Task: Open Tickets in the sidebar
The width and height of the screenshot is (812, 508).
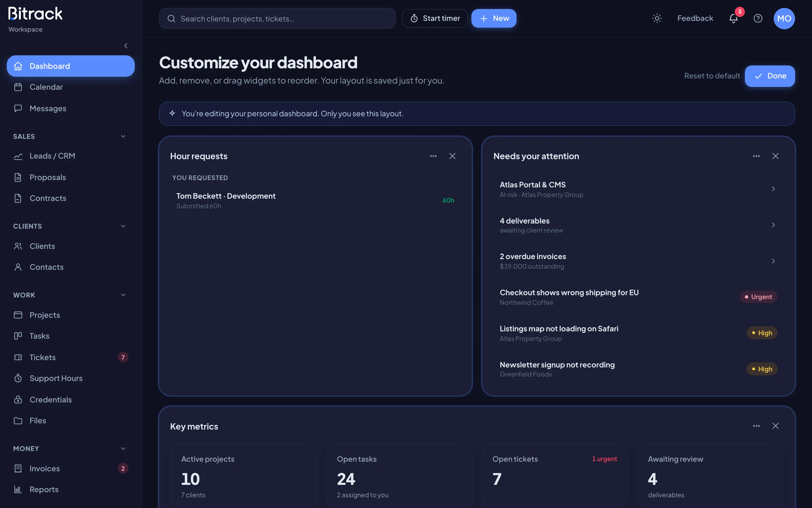Action: 70,357
